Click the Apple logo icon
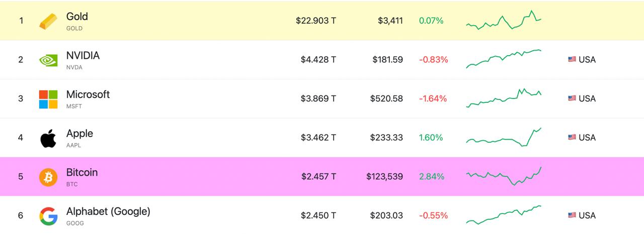 48,138
